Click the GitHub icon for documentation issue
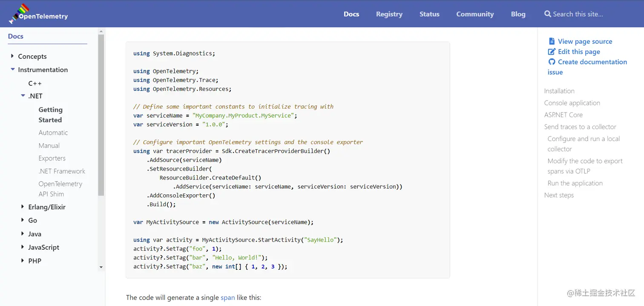This screenshot has width=644, height=306. tap(552, 62)
